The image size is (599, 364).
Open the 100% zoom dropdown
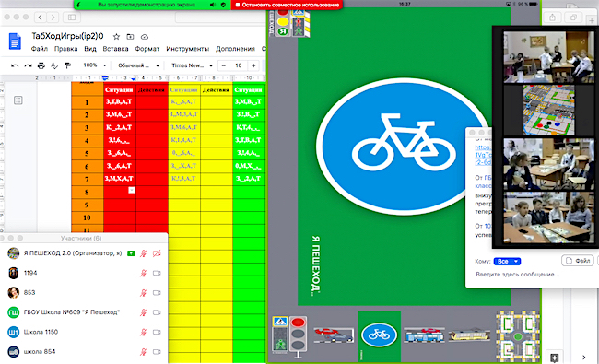coord(94,65)
